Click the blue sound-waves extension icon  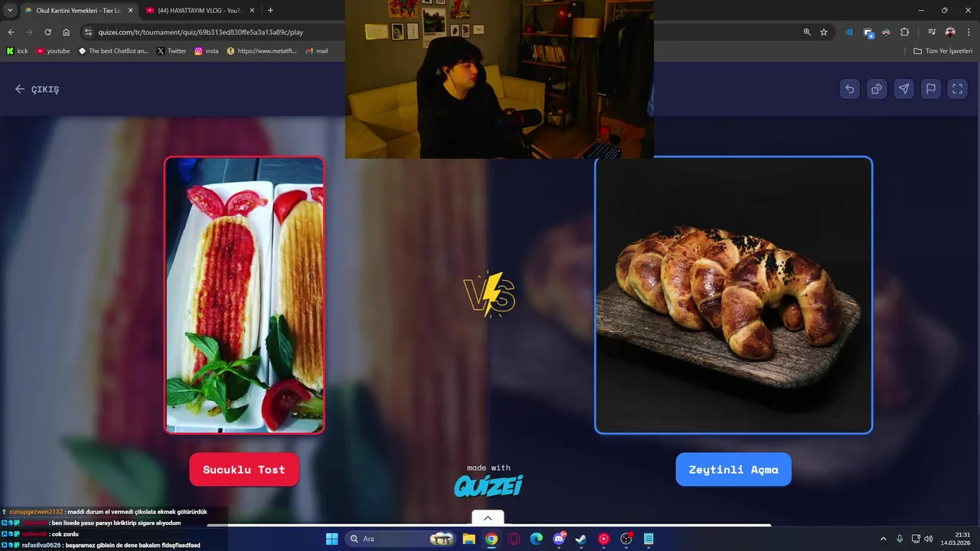[849, 32]
